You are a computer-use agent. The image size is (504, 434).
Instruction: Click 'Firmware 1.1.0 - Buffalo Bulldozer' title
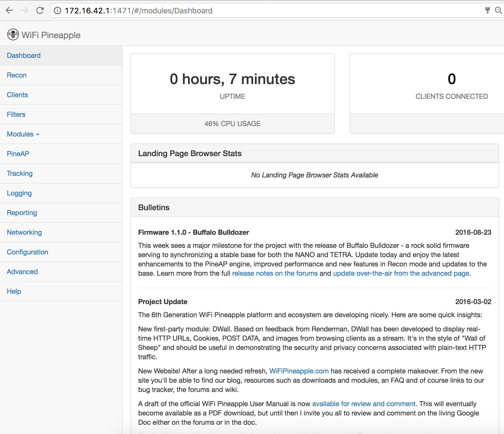[194, 232]
